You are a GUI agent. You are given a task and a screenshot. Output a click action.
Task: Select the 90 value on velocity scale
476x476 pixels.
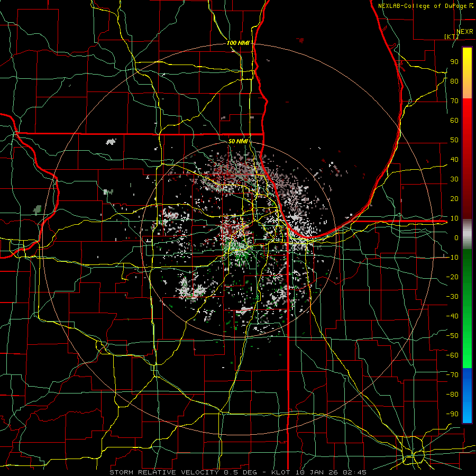click(454, 62)
